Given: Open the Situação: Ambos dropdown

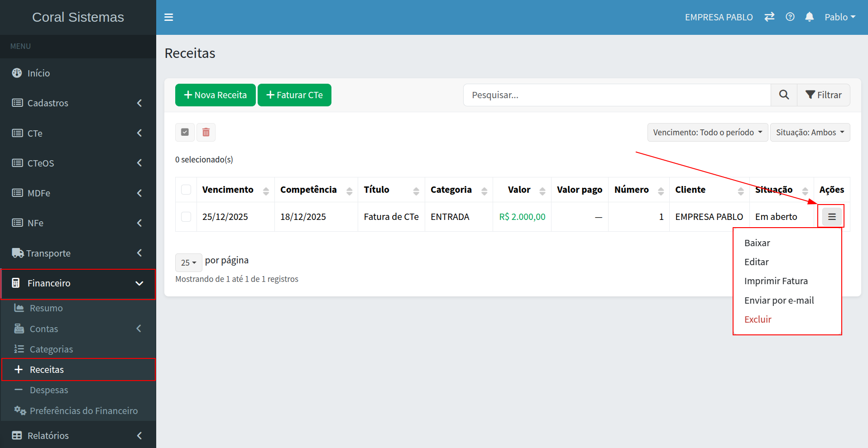Looking at the screenshot, I should (x=810, y=132).
